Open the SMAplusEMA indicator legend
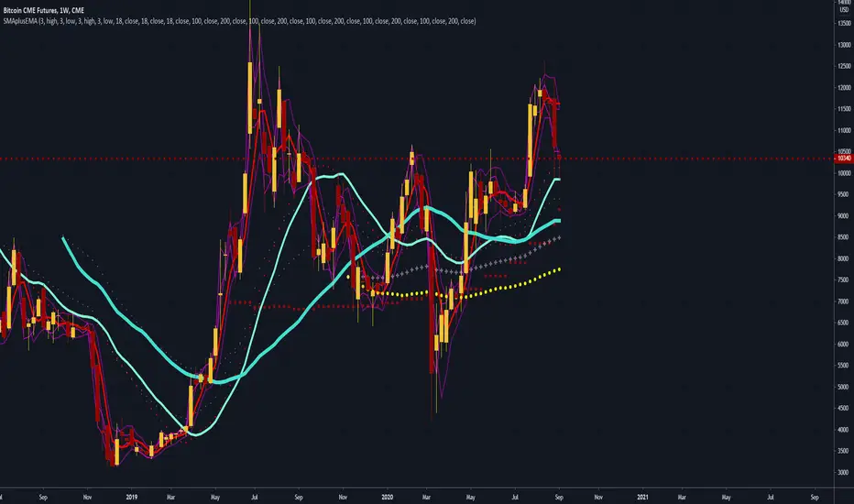The height and width of the screenshot is (504, 854). [239, 21]
